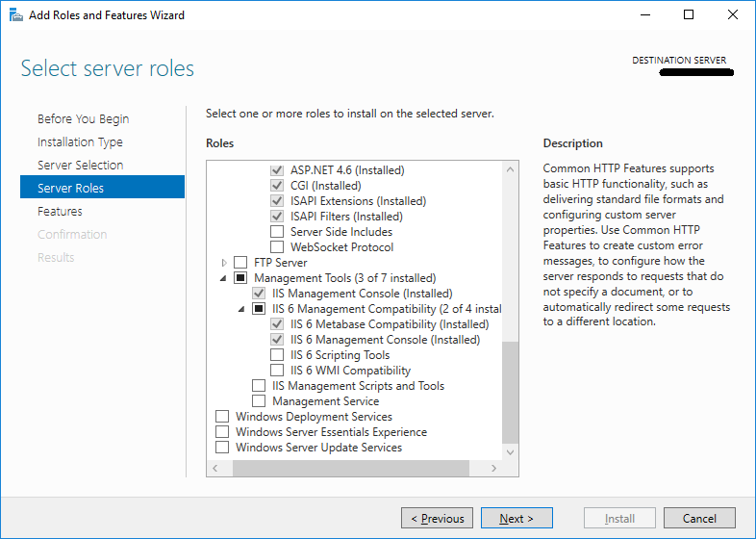Go to the Features wizard step
Screen dimensions: 756x539
(x=60, y=211)
